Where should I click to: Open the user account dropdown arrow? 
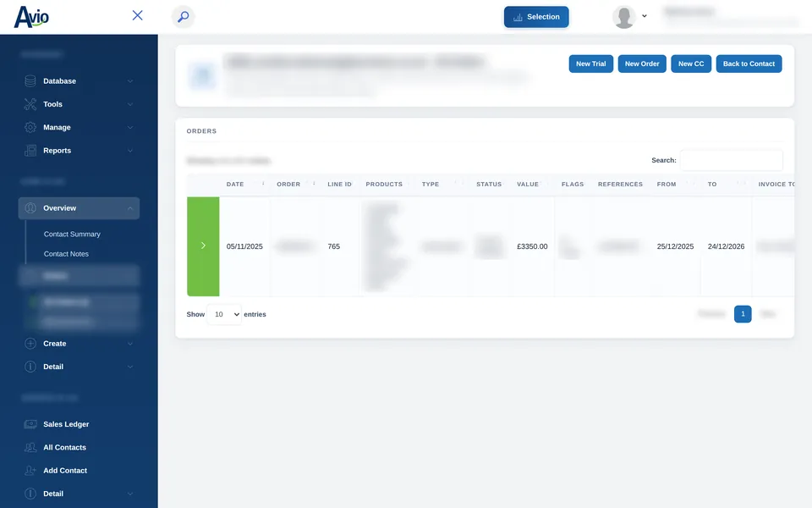click(x=645, y=16)
